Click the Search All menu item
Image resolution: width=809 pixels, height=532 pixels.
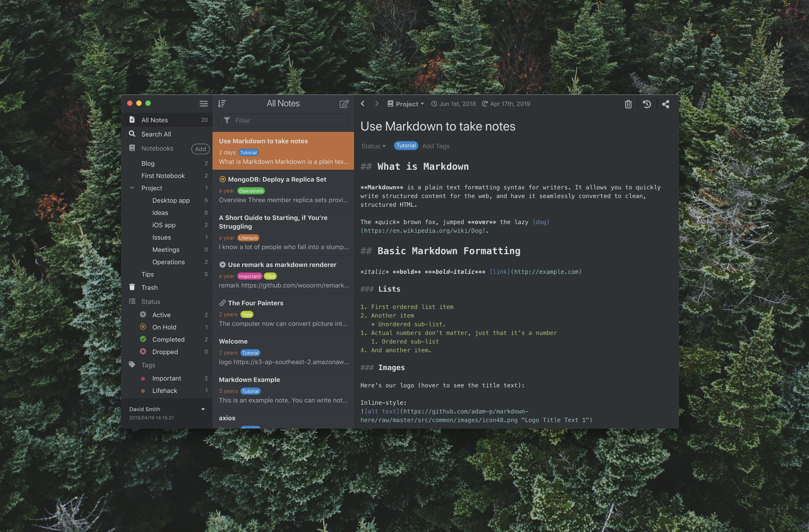point(156,134)
